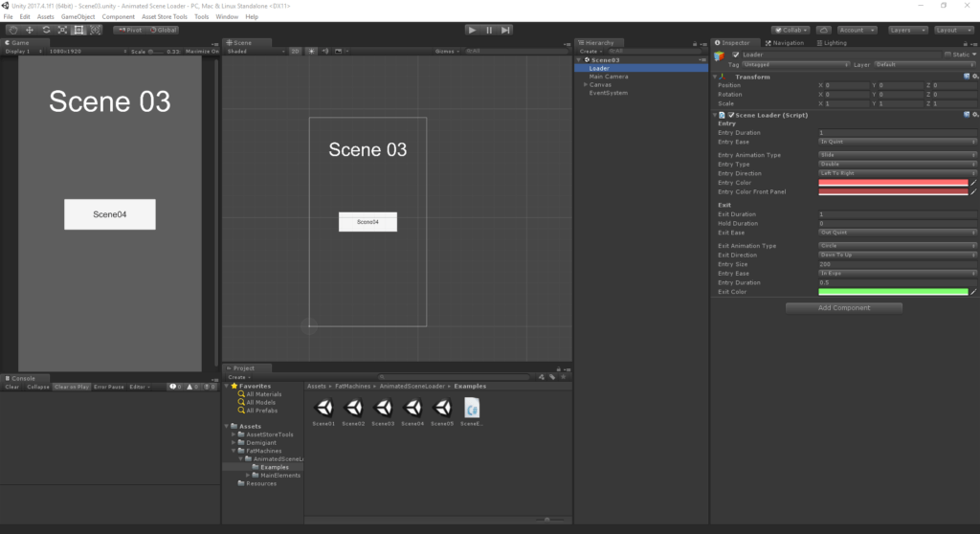The image size is (980, 534).
Task: Open the GameObject menu
Action: [x=78, y=17]
